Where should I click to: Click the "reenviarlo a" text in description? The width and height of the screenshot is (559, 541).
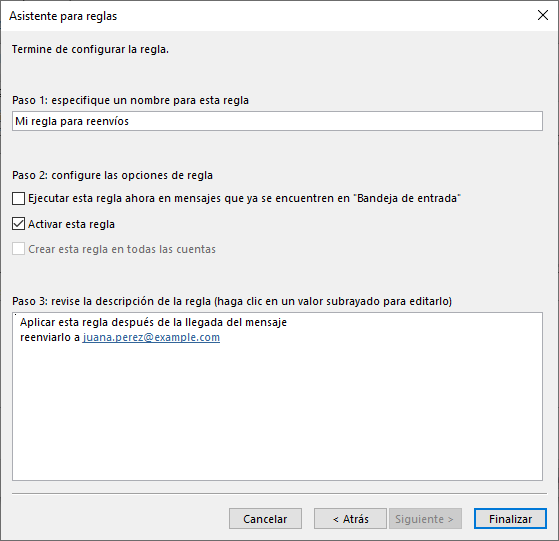pos(50,337)
